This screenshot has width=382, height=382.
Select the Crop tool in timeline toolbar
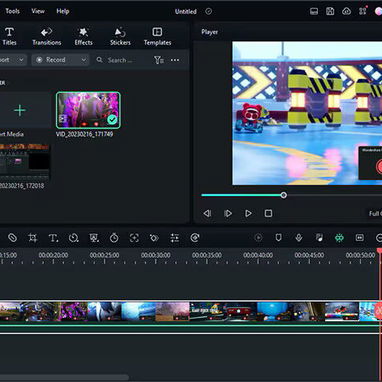33,238
